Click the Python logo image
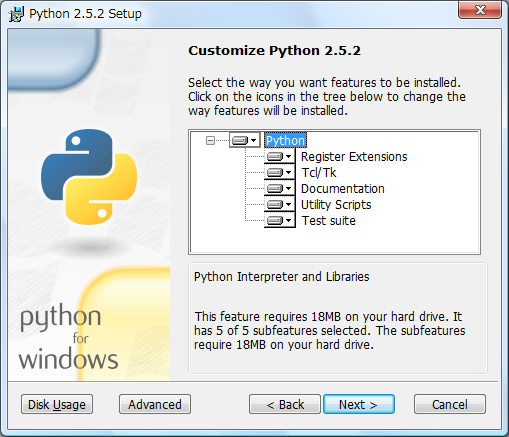This screenshot has width=509, height=437. point(89,177)
